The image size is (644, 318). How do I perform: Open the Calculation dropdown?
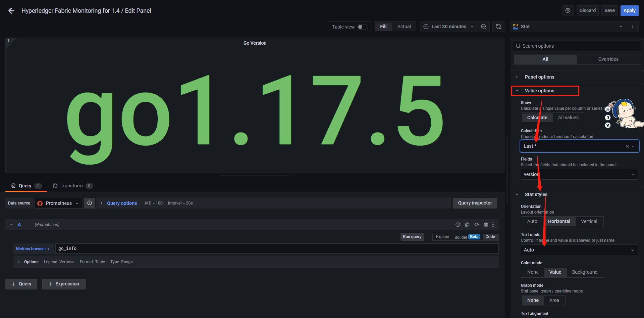(x=579, y=146)
